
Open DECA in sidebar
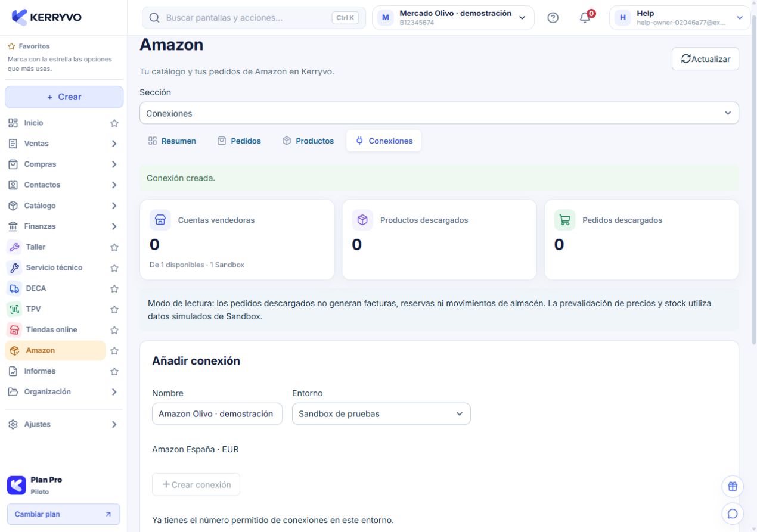coord(55,288)
